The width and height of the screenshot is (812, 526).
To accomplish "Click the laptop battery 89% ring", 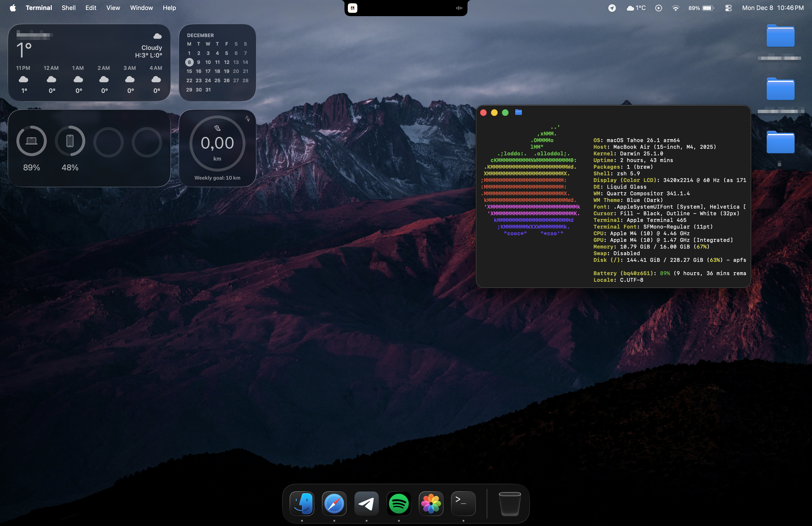I will (x=31, y=141).
